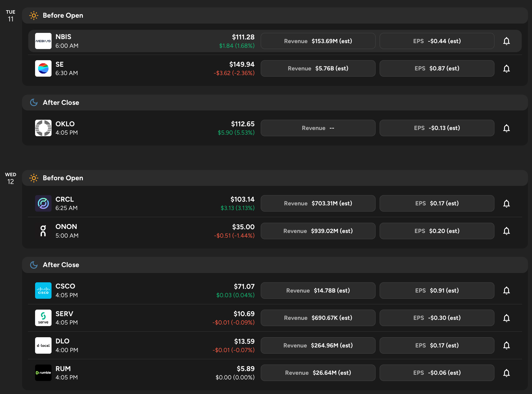Viewport: 532px width, 394px height.
Task: Click the d-local logo icon
Action: pyautogui.click(x=43, y=345)
